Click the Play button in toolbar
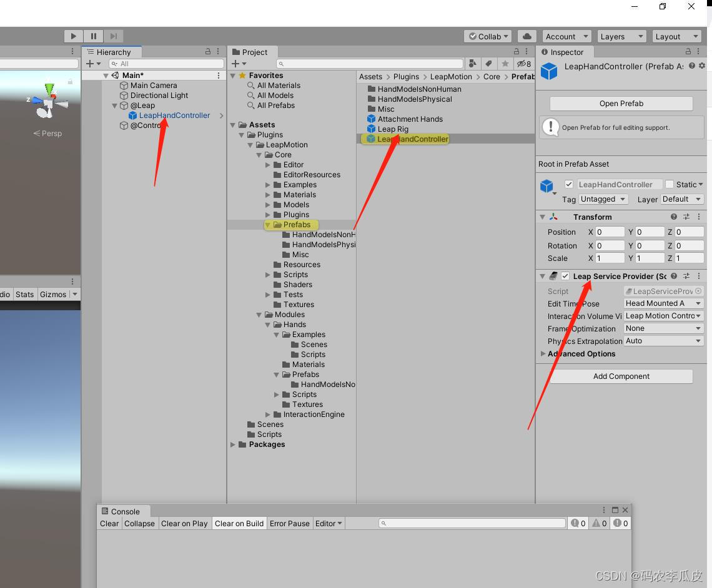 pyautogui.click(x=73, y=36)
